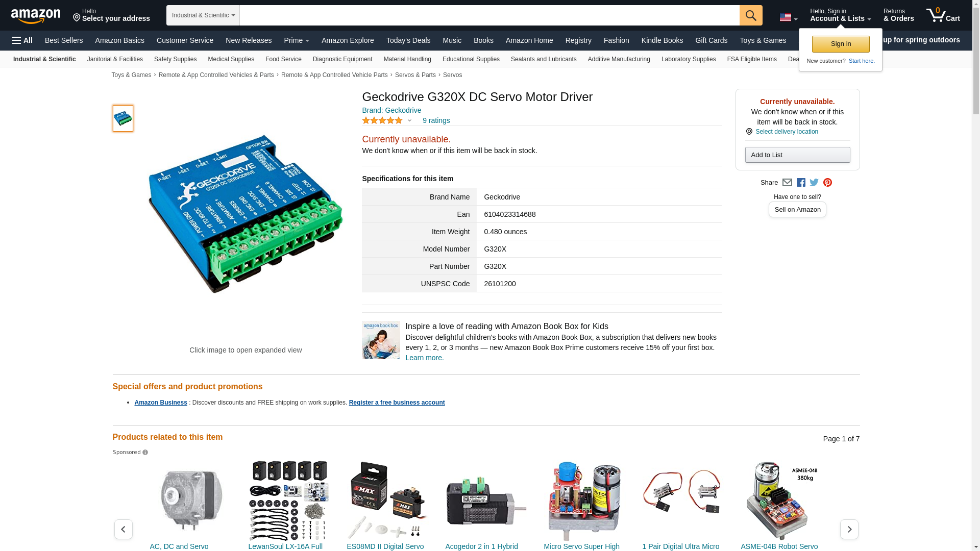Share product on Facebook
Viewport: 980px width, 551px height.
coord(801,183)
